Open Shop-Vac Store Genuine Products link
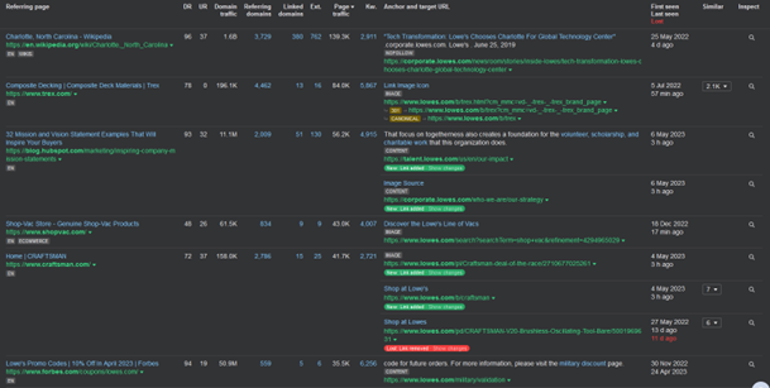This screenshot has width=770, height=388. pyautogui.click(x=72, y=224)
